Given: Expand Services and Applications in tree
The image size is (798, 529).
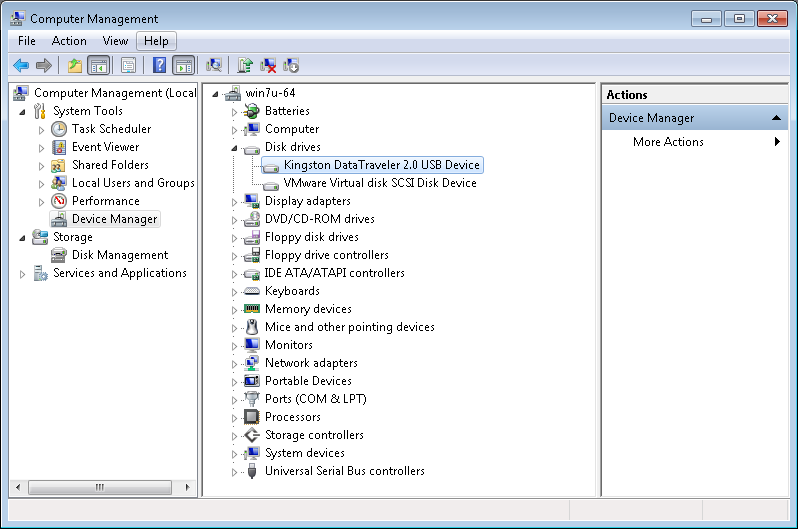Looking at the screenshot, I should click(x=23, y=273).
